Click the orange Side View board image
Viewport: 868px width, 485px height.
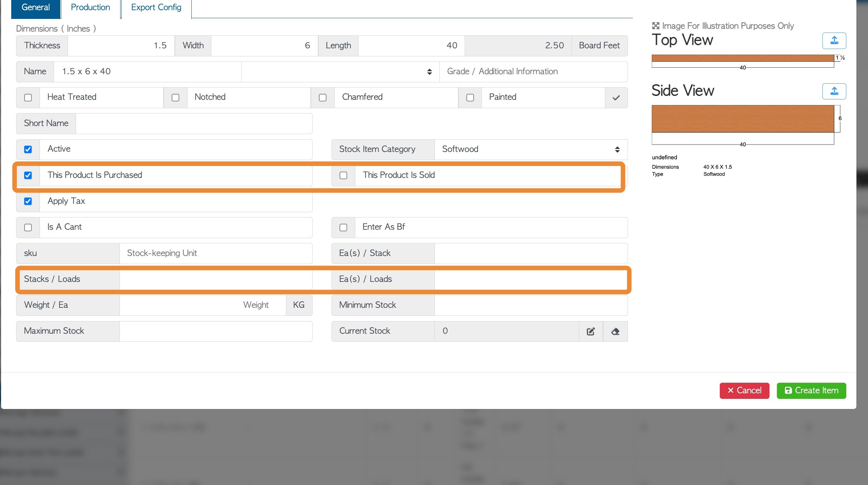coord(743,119)
